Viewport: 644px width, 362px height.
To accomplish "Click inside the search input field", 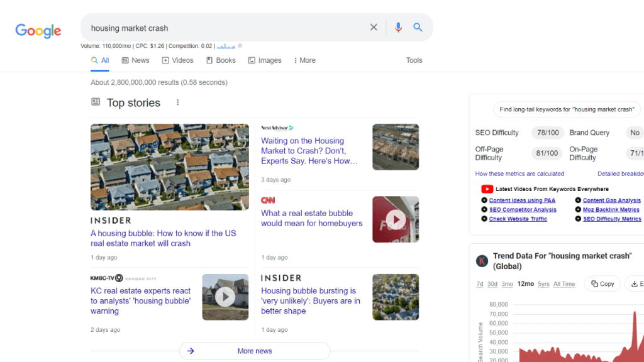I will [x=220, y=27].
